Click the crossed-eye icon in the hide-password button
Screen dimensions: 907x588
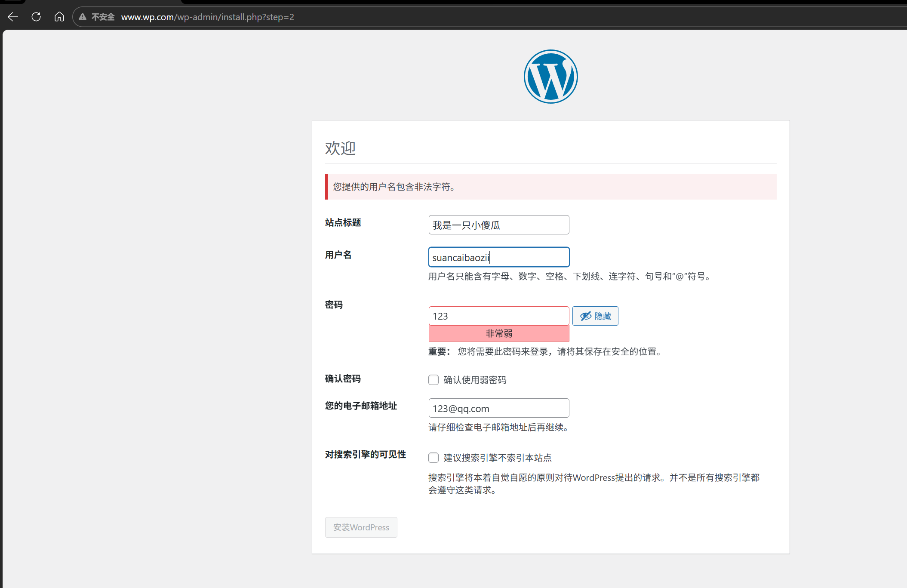pos(585,316)
